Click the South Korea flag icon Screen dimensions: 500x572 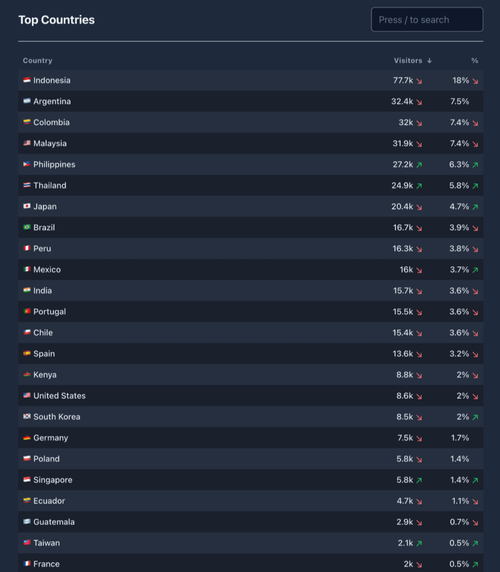coord(27,417)
